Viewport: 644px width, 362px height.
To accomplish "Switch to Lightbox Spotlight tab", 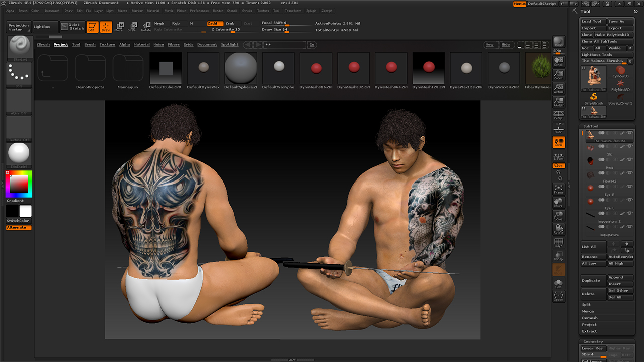I will click(x=230, y=44).
